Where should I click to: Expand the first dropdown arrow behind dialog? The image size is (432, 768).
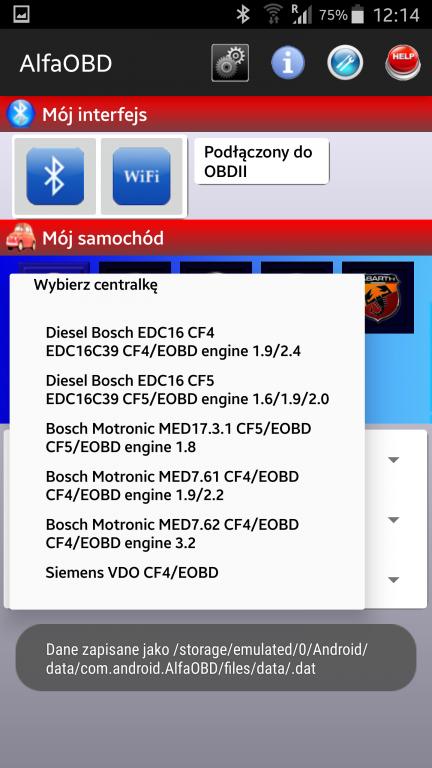[x=394, y=460]
